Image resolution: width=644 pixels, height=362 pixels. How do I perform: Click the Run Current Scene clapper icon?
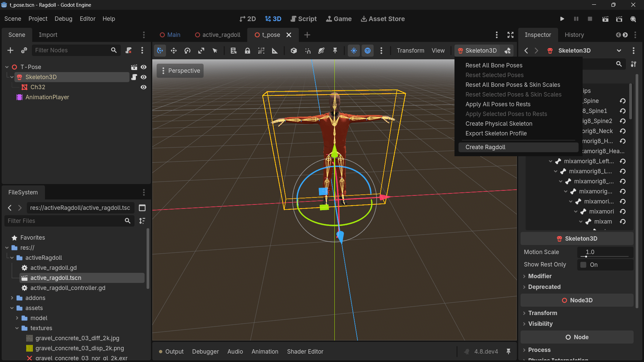tap(605, 19)
